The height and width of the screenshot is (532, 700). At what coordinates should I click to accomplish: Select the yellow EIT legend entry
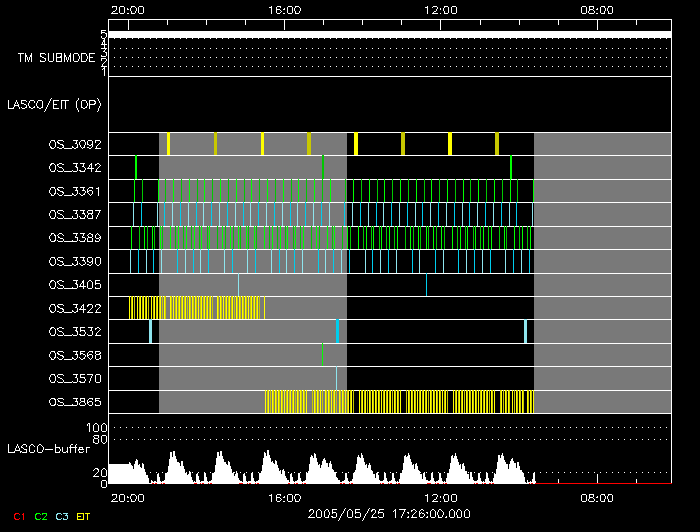(84, 516)
